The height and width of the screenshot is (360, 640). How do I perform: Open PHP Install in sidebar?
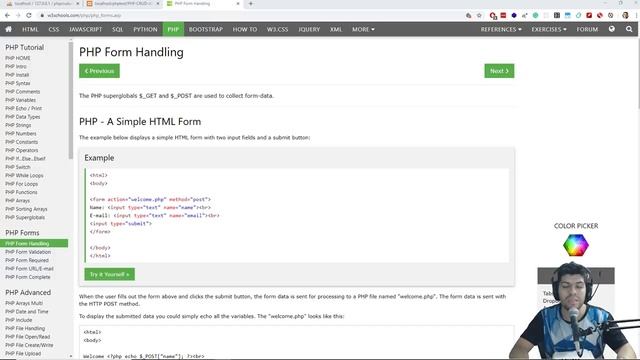tap(17, 75)
